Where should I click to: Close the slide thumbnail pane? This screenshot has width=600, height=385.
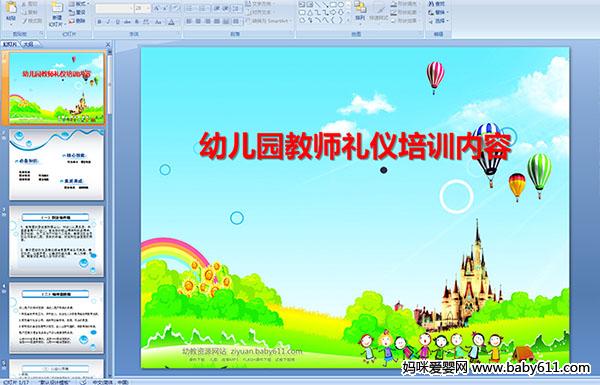(x=108, y=44)
